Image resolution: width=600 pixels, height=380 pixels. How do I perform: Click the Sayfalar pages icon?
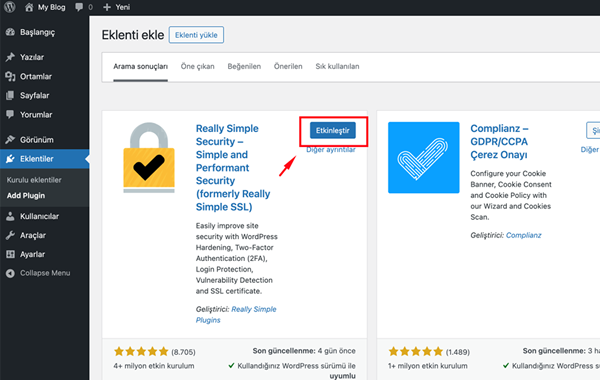click(10, 95)
